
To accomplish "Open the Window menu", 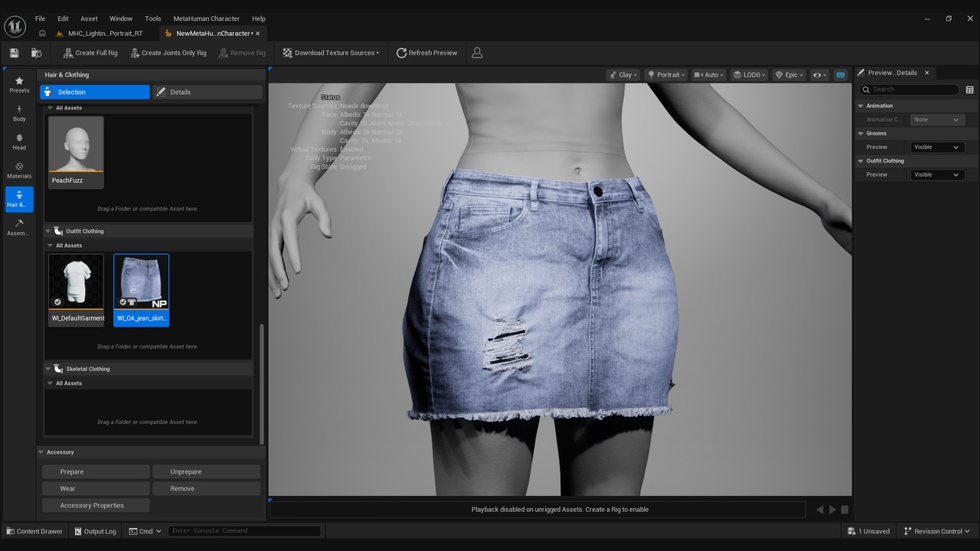I will pyautogui.click(x=121, y=18).
